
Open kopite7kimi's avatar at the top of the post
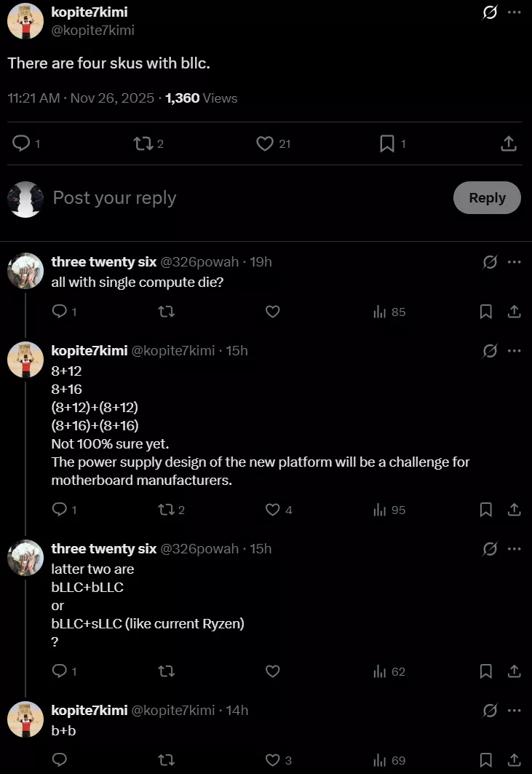[x=25, y=20]
